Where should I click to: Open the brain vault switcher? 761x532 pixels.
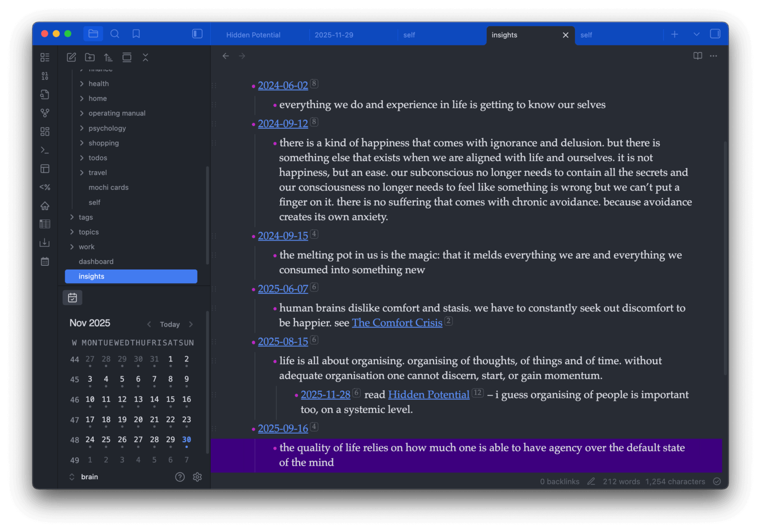click(x=85, y=477)
